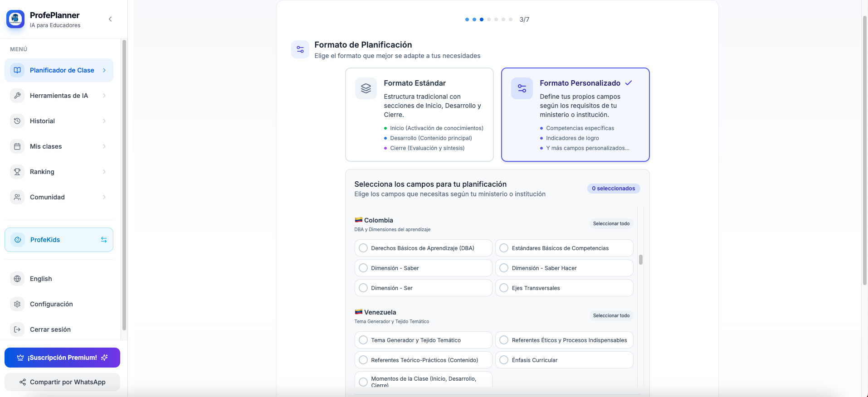The height and width of the screenshot is (397, 868).
Task: Switch language to English
Action: tap(59, 279)
